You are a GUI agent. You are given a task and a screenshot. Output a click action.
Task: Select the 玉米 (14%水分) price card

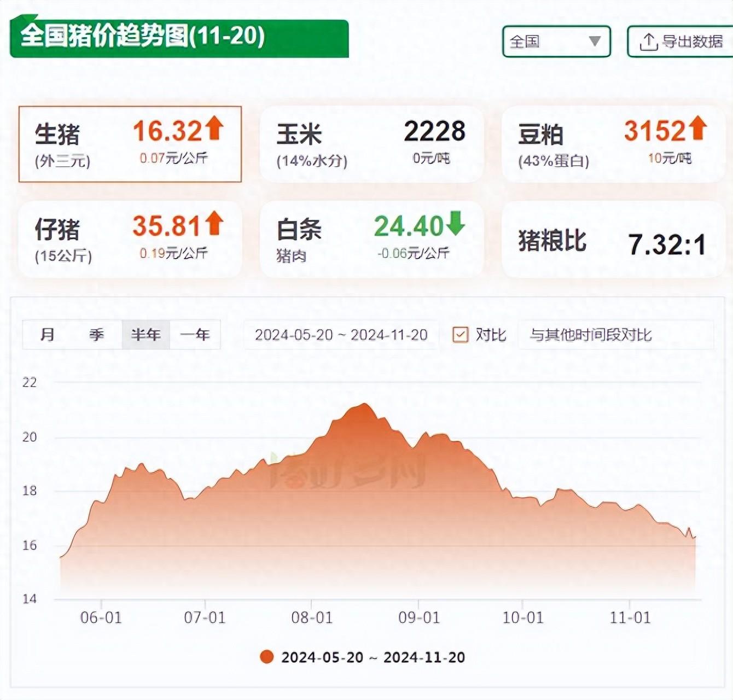click(372, 144)
